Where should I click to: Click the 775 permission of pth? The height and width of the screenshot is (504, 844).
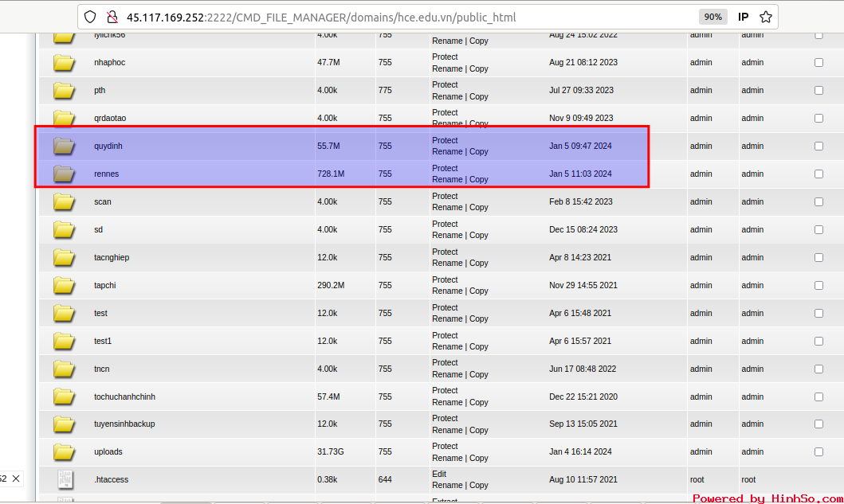pos(385,90)
